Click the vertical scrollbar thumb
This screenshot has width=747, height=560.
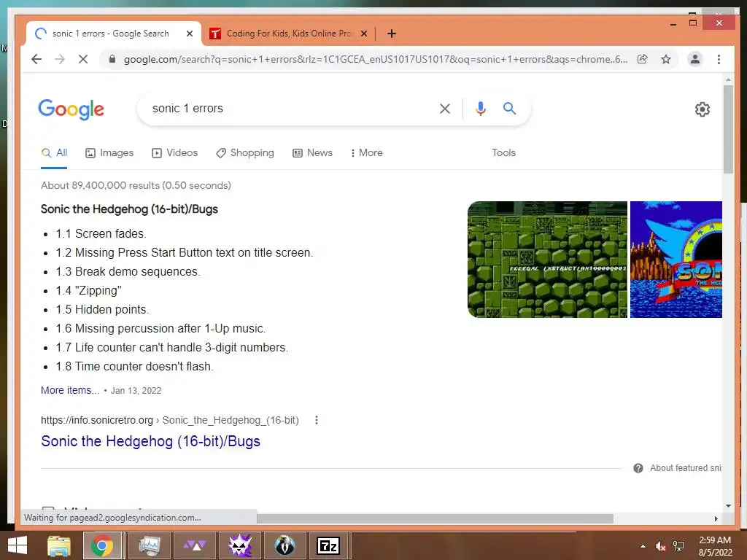coord(728,130)
